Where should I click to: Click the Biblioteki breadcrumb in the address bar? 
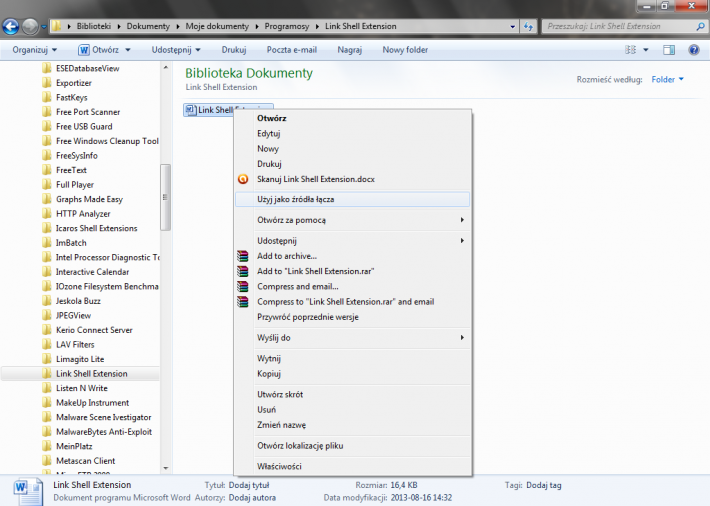[x=94, y=26]
